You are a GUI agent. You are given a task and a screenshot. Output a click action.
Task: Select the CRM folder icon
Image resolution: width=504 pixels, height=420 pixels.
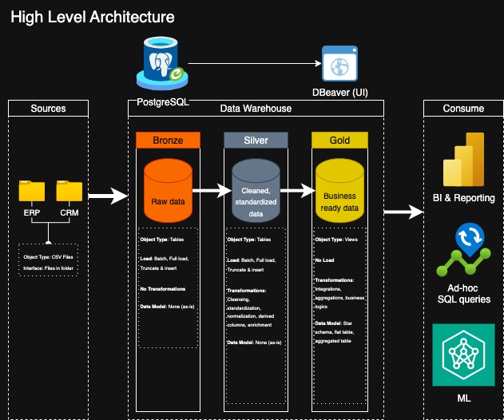[69, 190]
